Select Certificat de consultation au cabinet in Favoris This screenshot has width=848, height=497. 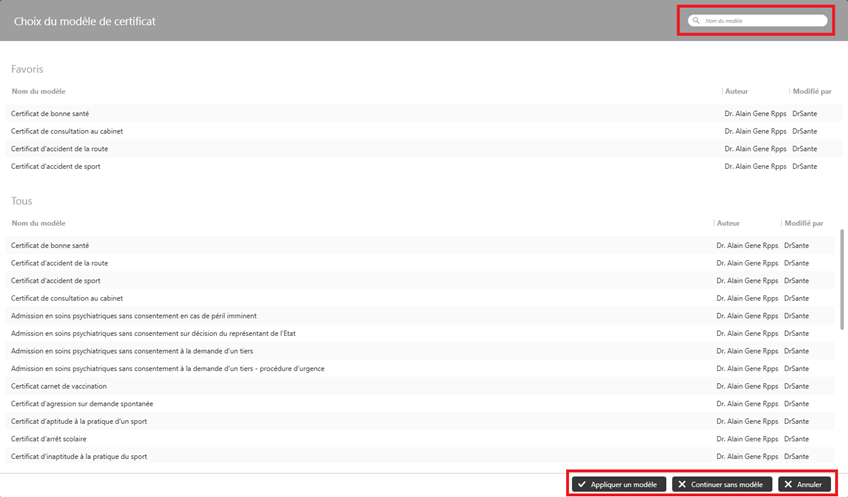[x=67, y=131]
